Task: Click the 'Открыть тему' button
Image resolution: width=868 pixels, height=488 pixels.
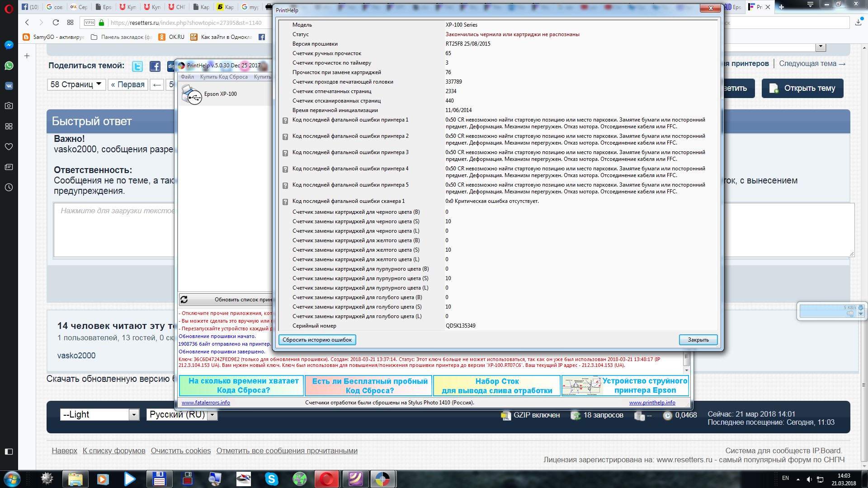Action: [802, 88]
